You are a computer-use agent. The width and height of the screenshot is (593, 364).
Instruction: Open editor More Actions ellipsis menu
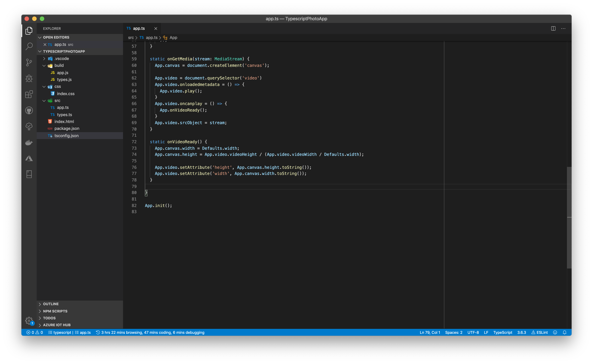(563, 28)
